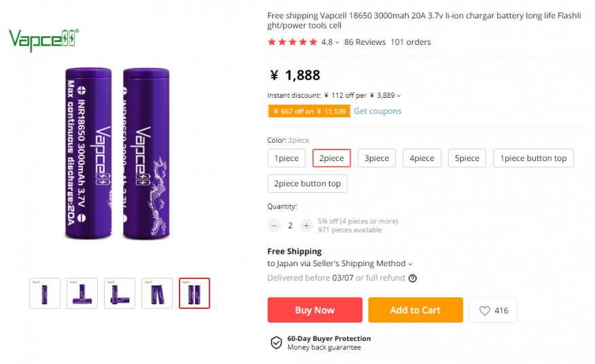Select the 1piece option
Screen dimensions: 595x364
point(286,158)
